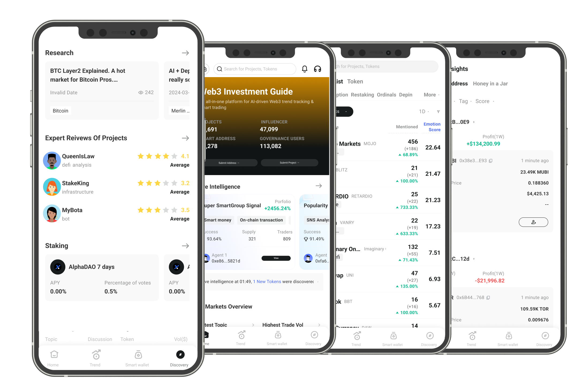Image resolution: width=582 pixels, height=392 pixels.
Task: Expand the Research section arrow
Action: coord(186,53)
